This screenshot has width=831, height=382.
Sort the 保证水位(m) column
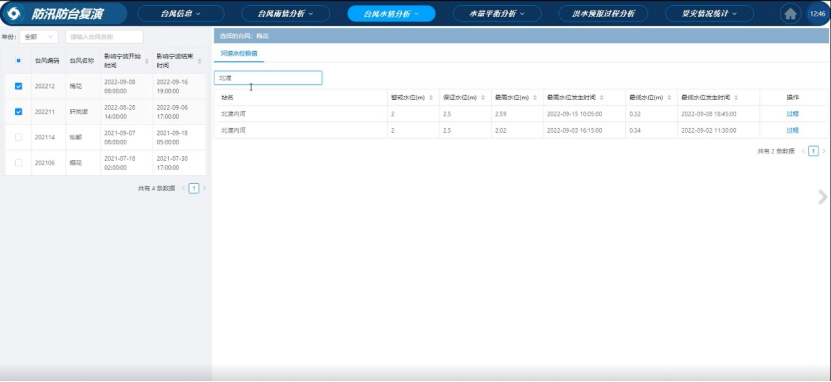pos(483,97)
